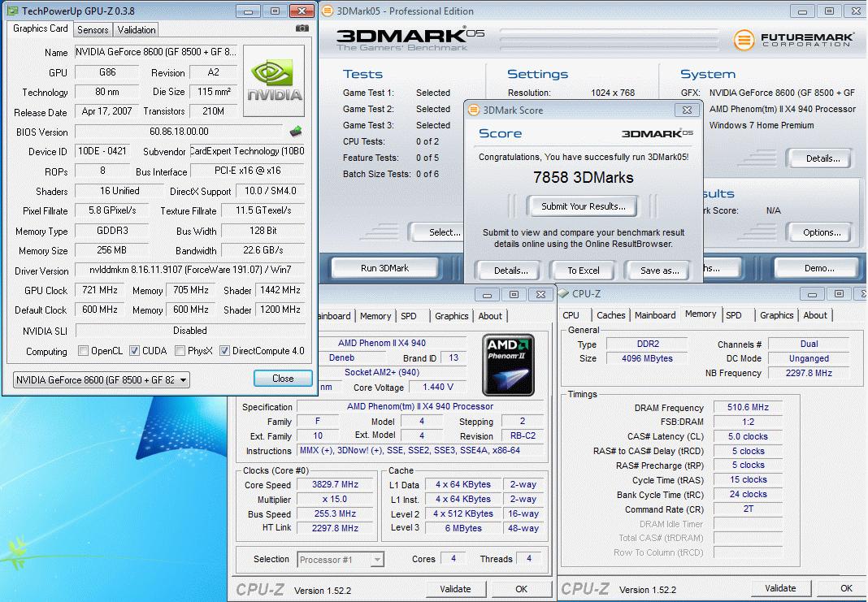
Task: Open Memory tab in left CPU-Z
Action: coord(375,316)
